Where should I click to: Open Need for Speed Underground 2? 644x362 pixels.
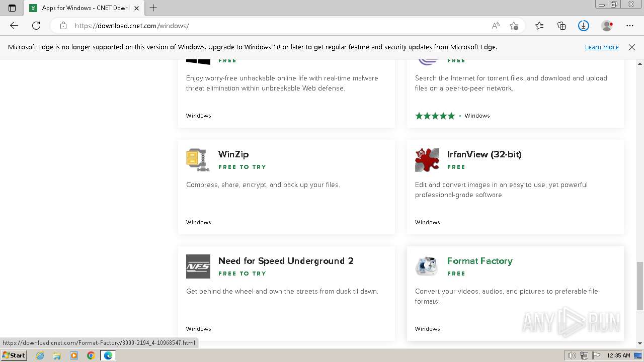(x=286, y=261)
